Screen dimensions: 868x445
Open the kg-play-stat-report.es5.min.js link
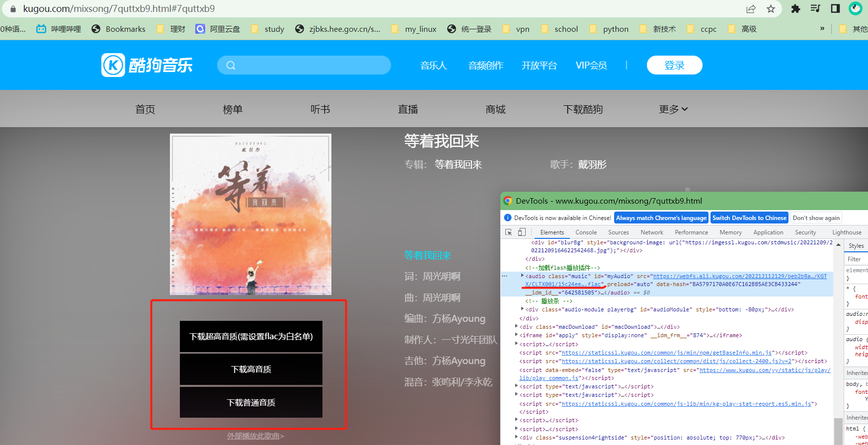point(686,404)
